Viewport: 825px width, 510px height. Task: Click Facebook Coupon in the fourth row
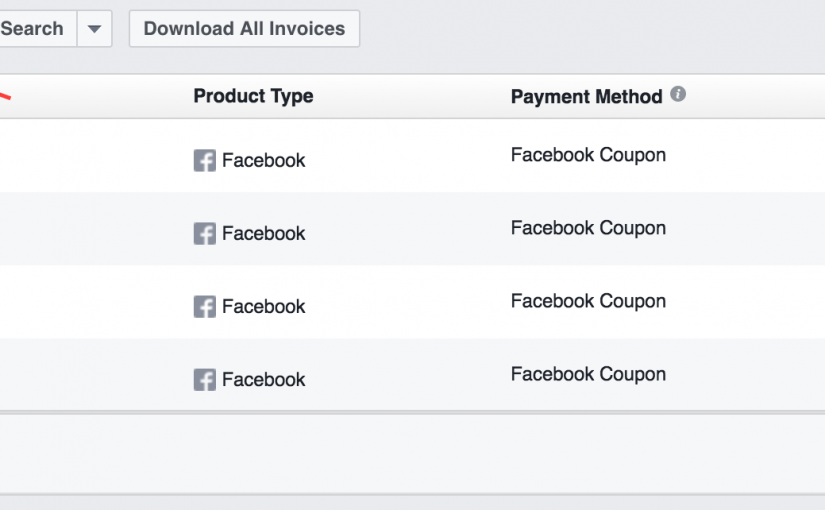[x=588, y=375]
